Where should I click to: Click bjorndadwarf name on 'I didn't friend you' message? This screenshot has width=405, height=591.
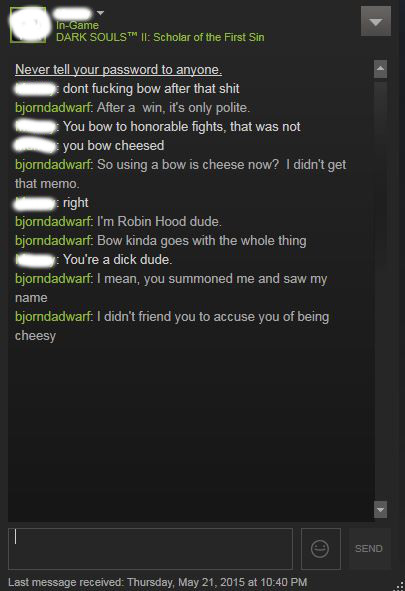click(x=53, y=317)
